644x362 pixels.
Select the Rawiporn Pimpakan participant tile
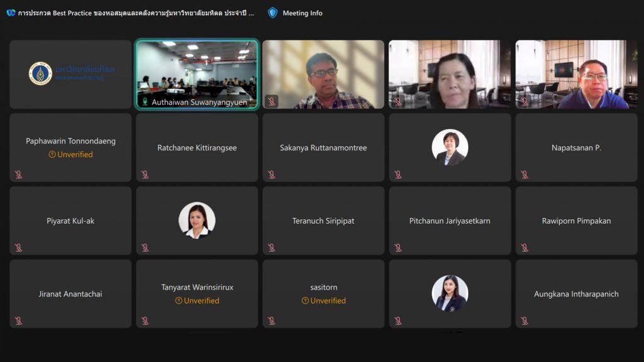click(576, 221)
